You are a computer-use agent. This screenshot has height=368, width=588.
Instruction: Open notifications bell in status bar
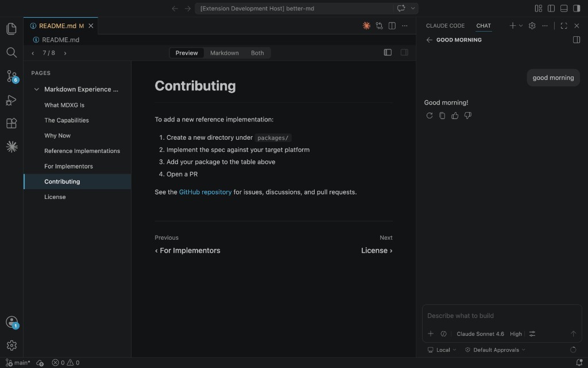[579, 363]
